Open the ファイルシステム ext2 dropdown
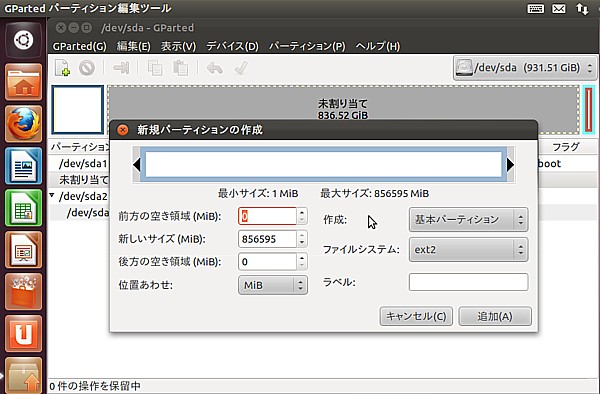The image size is (600, 394). pos(468,250)
